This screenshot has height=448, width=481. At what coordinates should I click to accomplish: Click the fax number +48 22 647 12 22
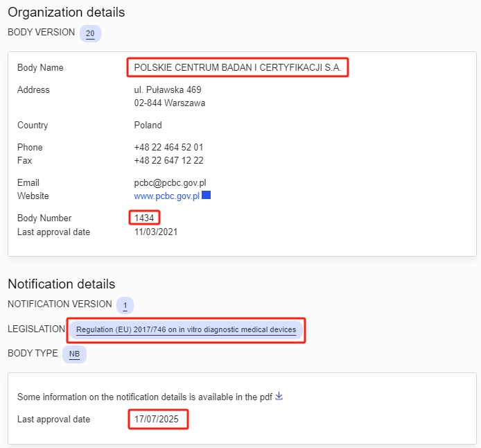click(168, 160)
